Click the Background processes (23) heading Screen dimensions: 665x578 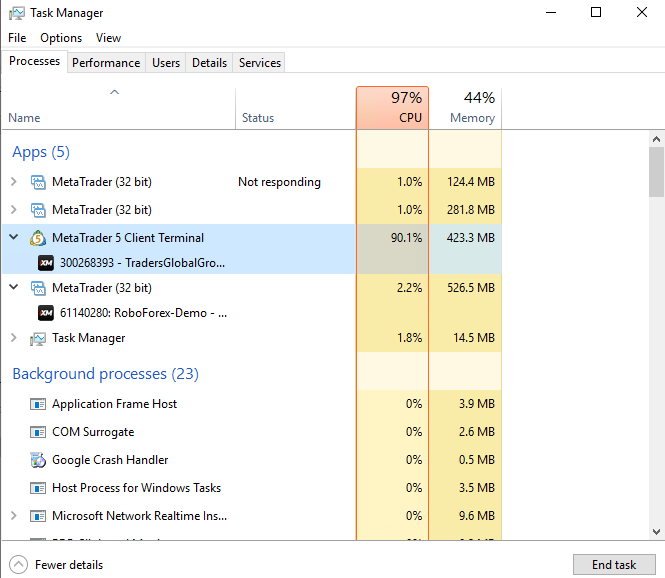(106, 374)
